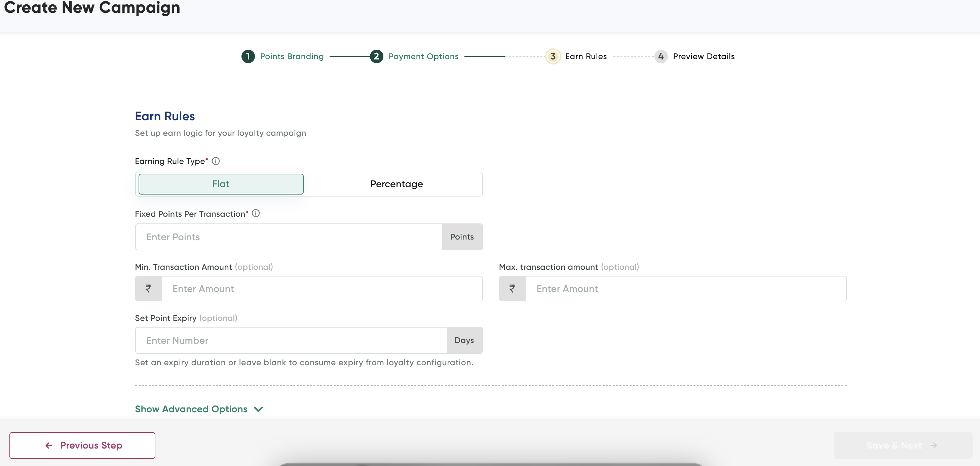Go to the Payment Options step
Image resolution: width=980 pixels, height=466 pixels.
423,56
